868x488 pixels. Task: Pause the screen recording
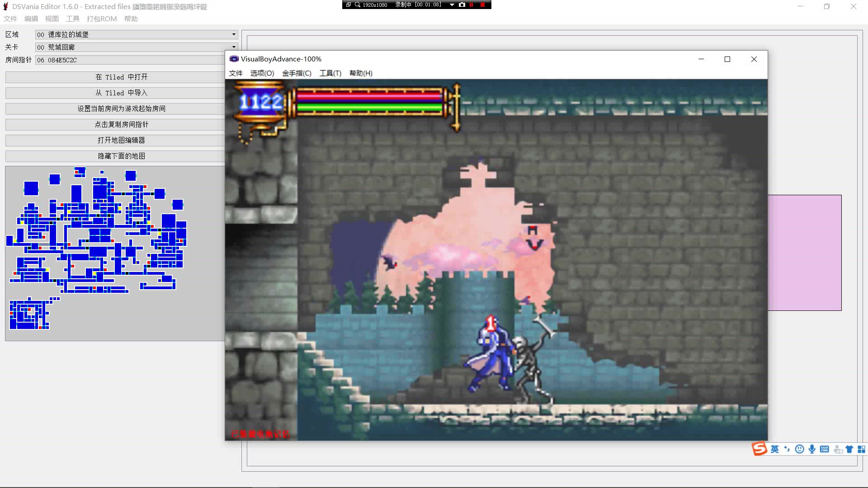click(x=472, y=5)
